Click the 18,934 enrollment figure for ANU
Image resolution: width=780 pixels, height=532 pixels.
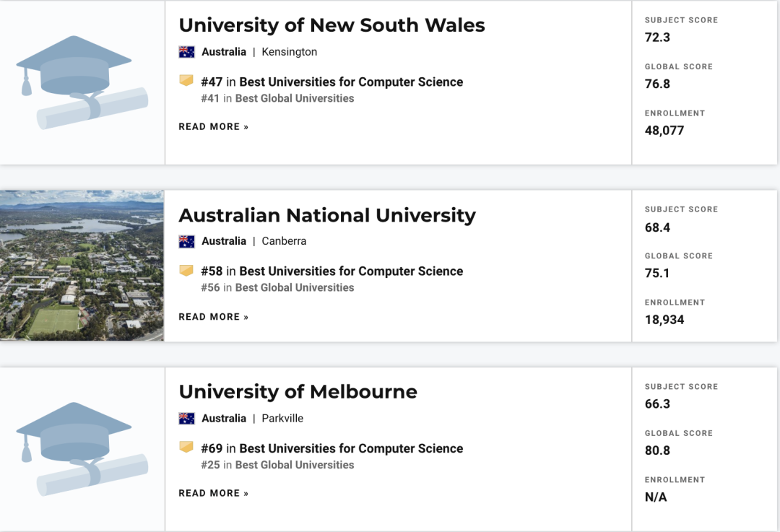coord(664,320)
